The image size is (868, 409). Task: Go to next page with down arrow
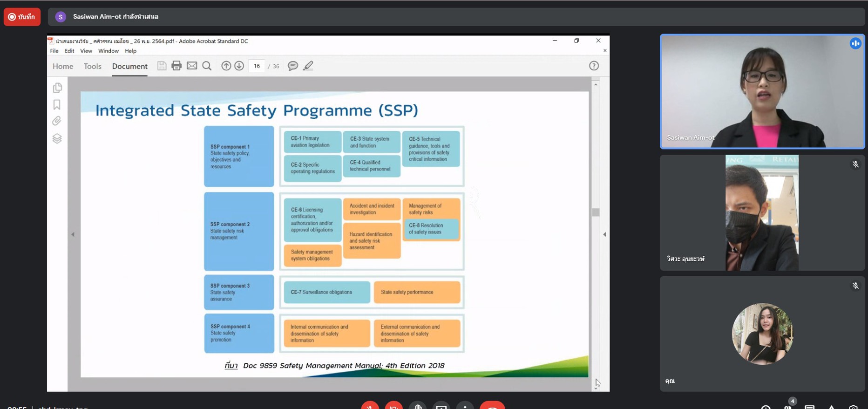pos(239,66)
